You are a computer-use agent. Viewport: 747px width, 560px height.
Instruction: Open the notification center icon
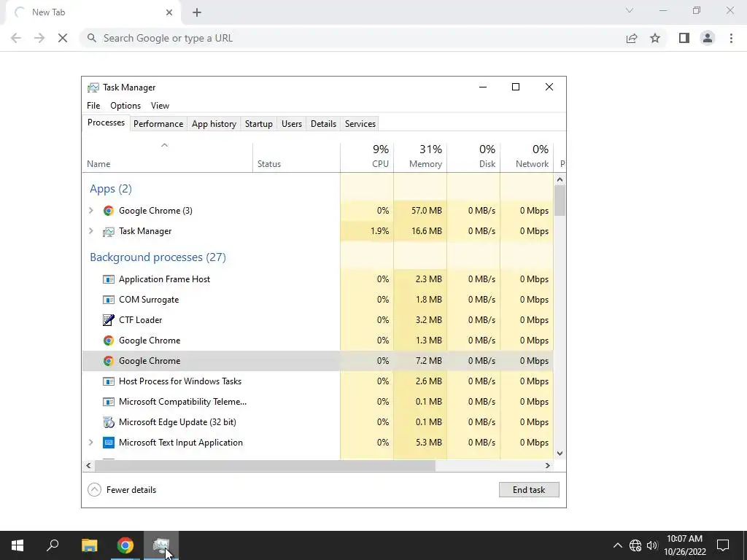point(723,545)
